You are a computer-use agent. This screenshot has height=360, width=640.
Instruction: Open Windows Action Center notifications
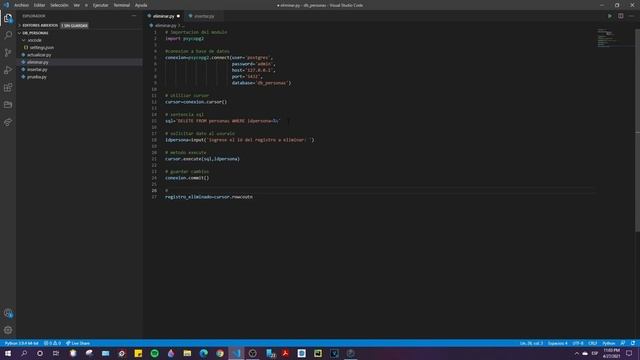point(629,353)
